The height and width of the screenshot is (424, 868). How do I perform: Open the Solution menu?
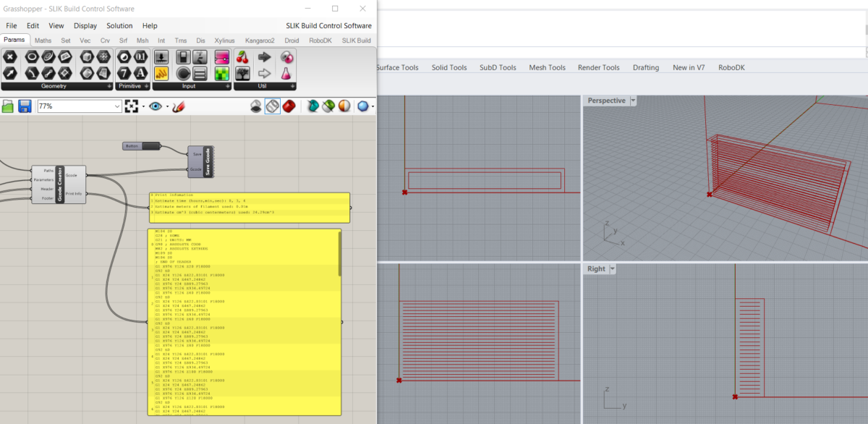click(x=119, y=25)
